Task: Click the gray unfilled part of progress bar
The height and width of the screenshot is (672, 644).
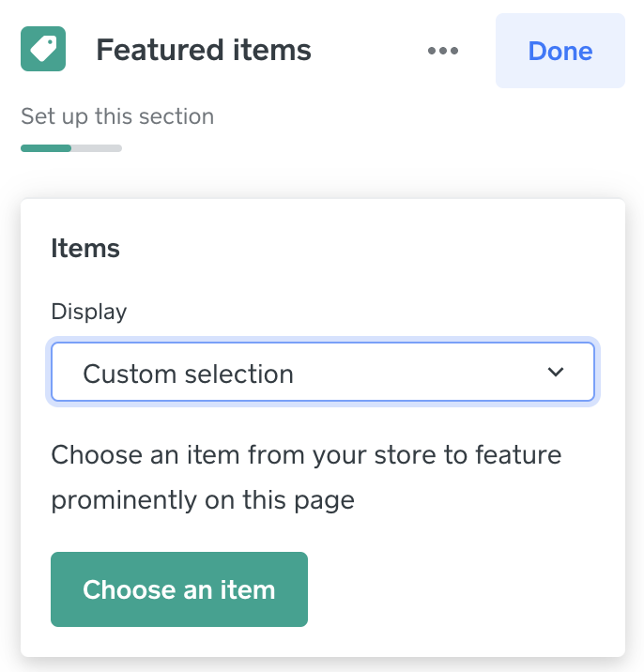Action: (x=97, y=148)
